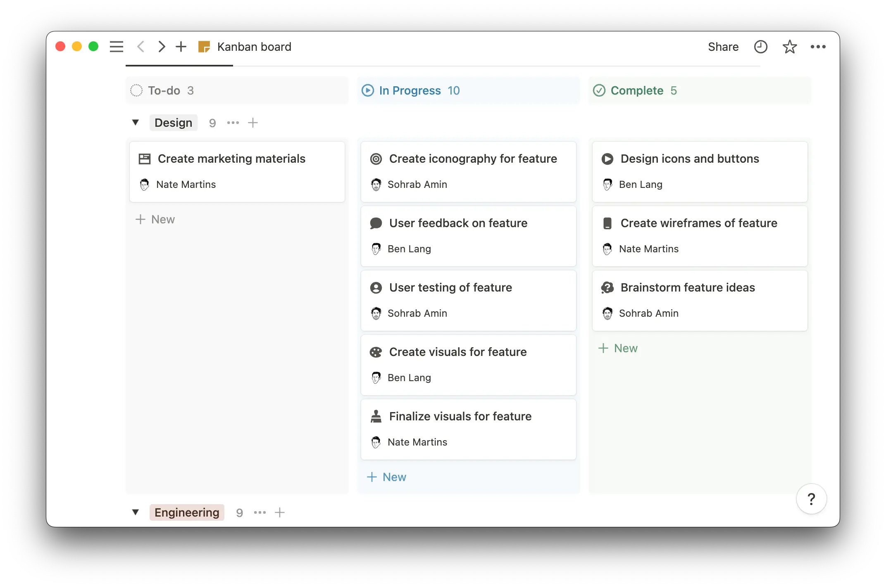
Task: Toggle favorite with the star icon
Action: [790, 47]
